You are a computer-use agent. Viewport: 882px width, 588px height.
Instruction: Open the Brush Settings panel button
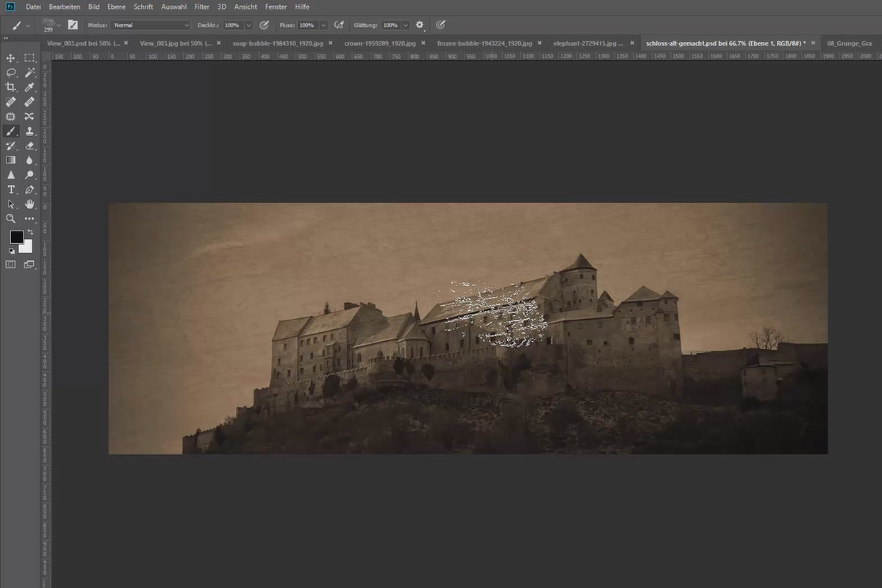pyautogui.click(x=73, y=25)
